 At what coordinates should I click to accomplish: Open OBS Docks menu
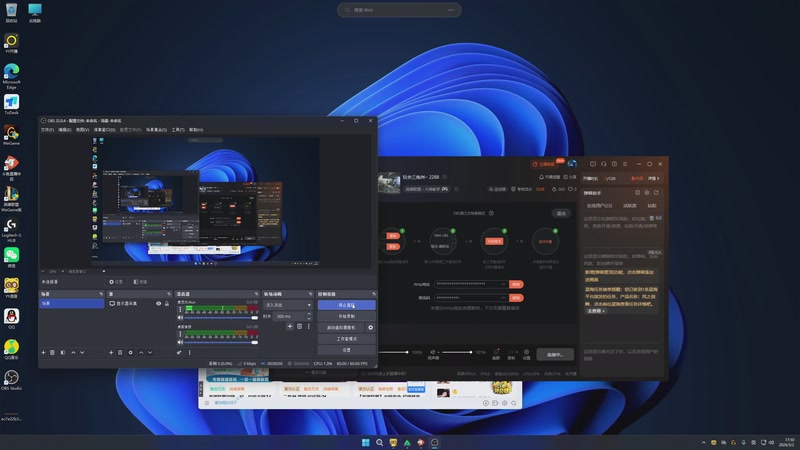point(104,130)
